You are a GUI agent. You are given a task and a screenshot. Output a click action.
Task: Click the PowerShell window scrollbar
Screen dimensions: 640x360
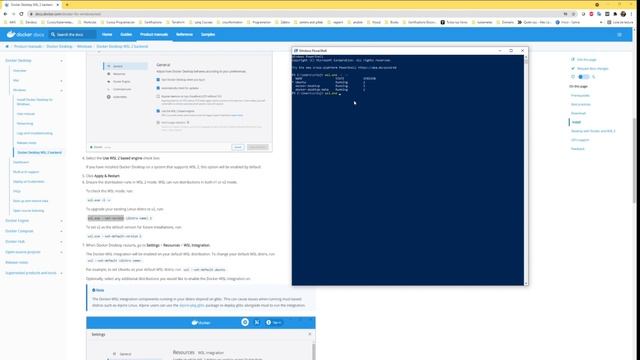click(x=526, y=170)
